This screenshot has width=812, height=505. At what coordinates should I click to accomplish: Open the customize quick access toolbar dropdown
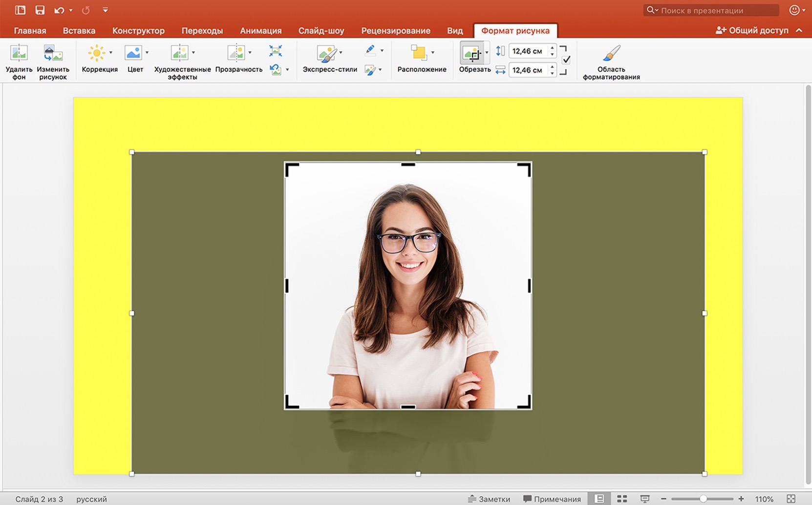105,10
